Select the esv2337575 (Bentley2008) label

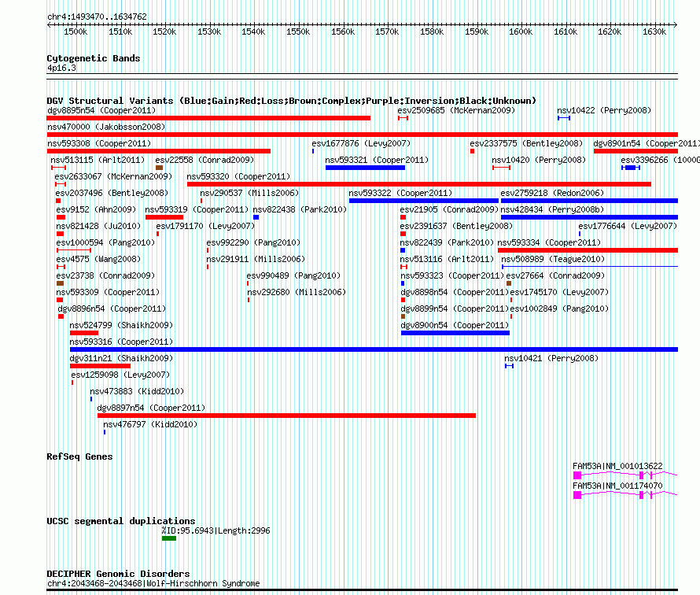(526, 143)
